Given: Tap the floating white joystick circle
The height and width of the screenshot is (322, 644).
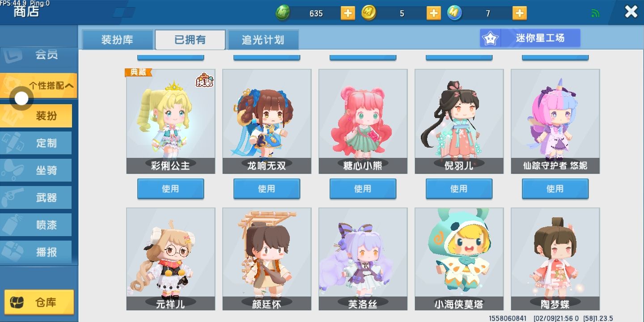Looking at the screenshot, I should 21,99.
